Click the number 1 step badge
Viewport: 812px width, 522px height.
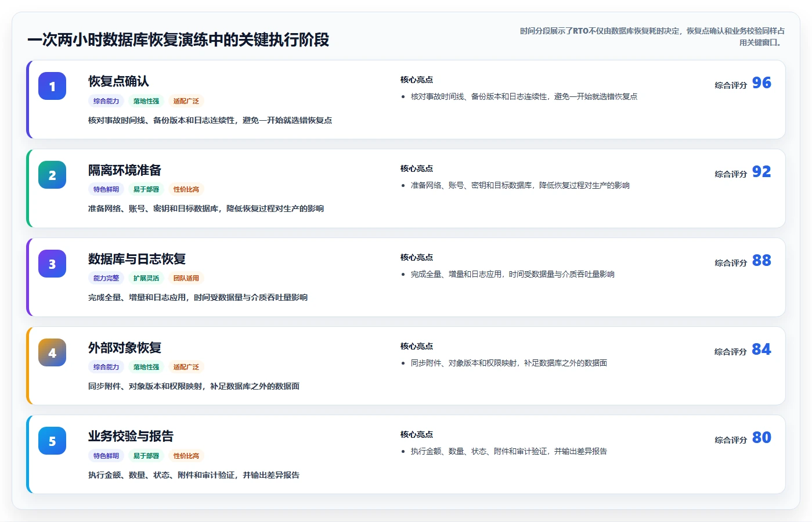tap(52, 87)
